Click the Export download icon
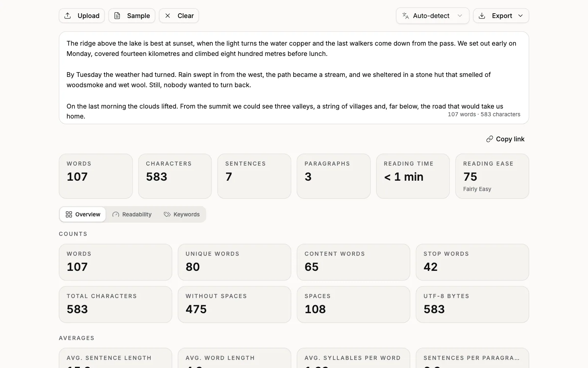Image resolution: width=588 pixels, height=368 pixels. (x=482, y=16)
